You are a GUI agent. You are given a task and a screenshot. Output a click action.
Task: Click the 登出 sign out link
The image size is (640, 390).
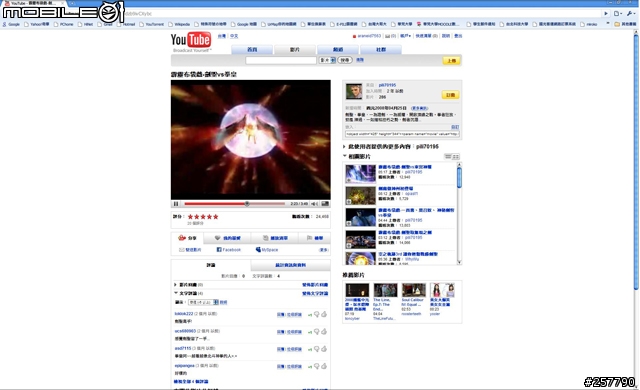pos(458,36)
